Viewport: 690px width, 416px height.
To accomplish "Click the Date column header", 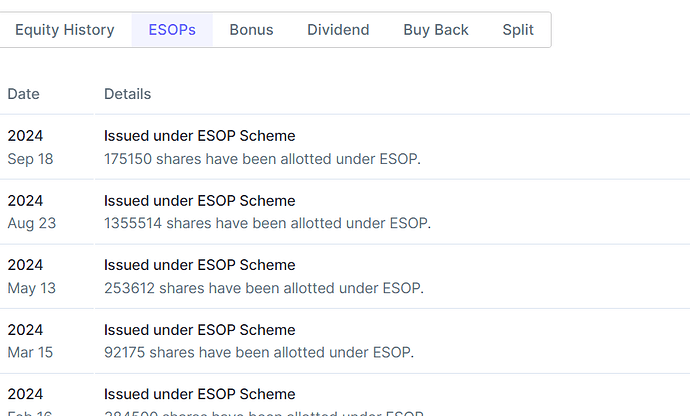I will (24, 94).
